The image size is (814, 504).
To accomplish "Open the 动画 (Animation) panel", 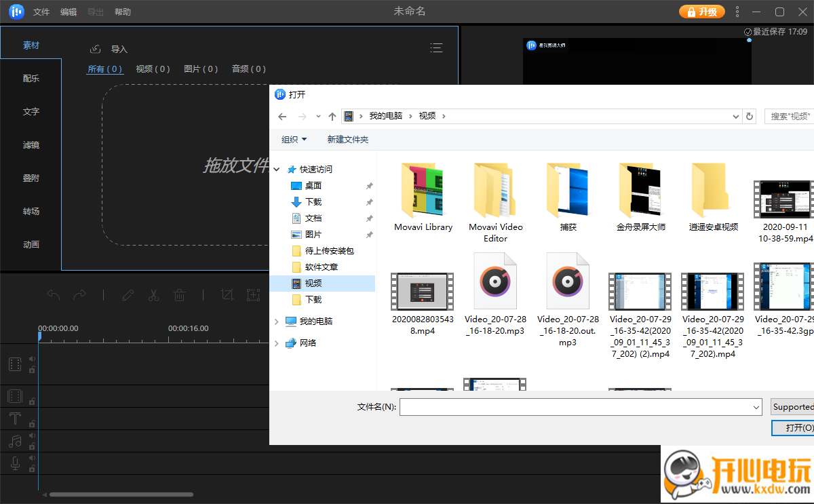I will click(31, 244).
